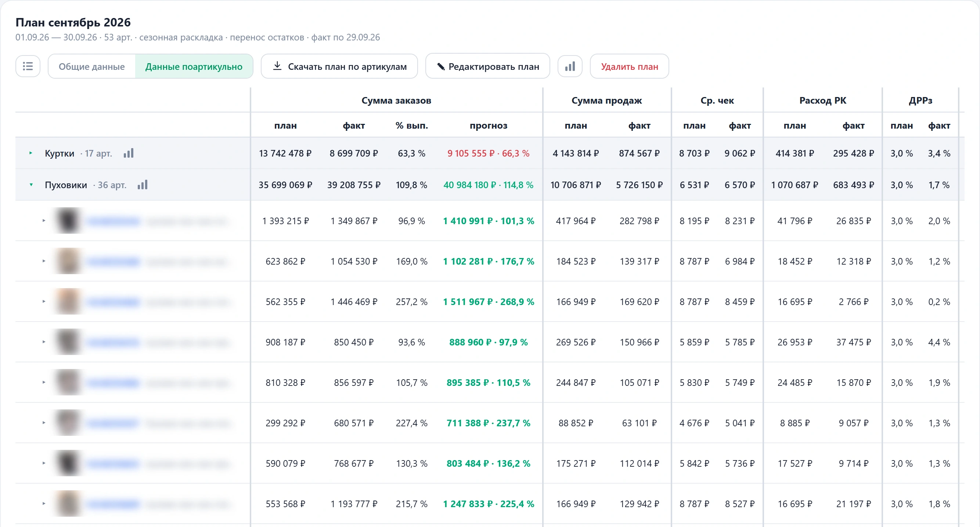Viewport: 980px width, 527px height.
Task: Select Данные поартикульно tab
Action: pos(194,66)
